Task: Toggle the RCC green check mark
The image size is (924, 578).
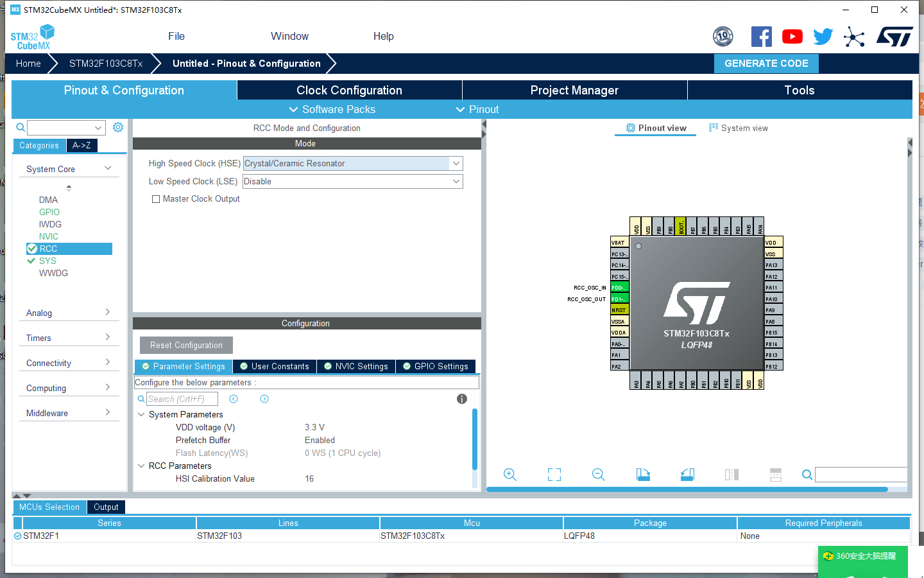Action: point(31,249)
